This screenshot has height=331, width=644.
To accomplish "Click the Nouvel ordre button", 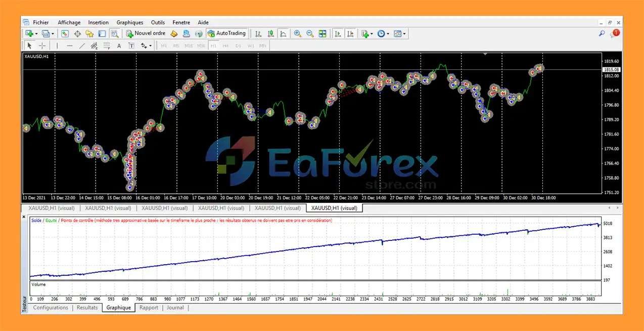I will [146, 33].
